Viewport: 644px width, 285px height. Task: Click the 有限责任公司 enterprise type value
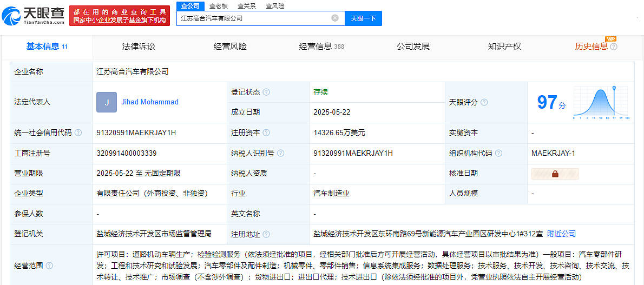(x=152, y=194)
